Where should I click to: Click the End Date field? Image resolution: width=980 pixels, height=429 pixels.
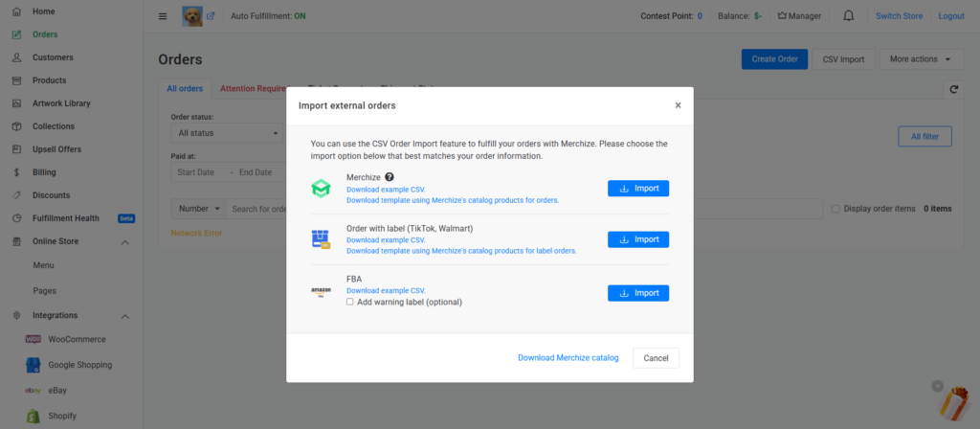click(x=256, y=172)
